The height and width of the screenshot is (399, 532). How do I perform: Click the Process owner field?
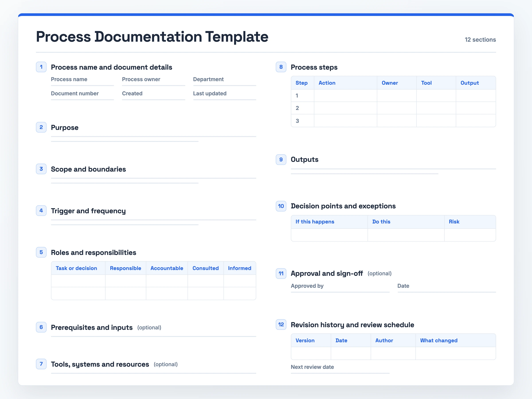[x=153, y=81]
